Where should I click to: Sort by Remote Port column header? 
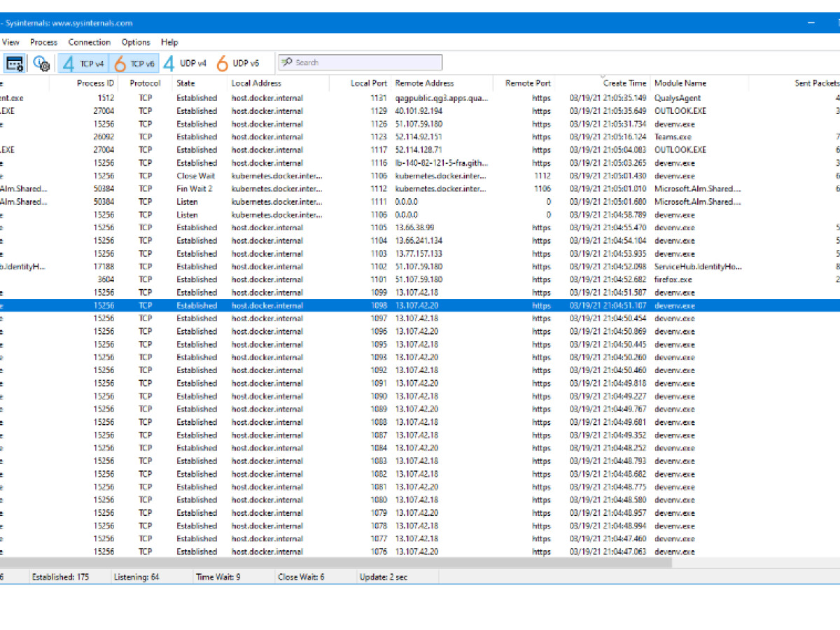click(x=528, y=83)
